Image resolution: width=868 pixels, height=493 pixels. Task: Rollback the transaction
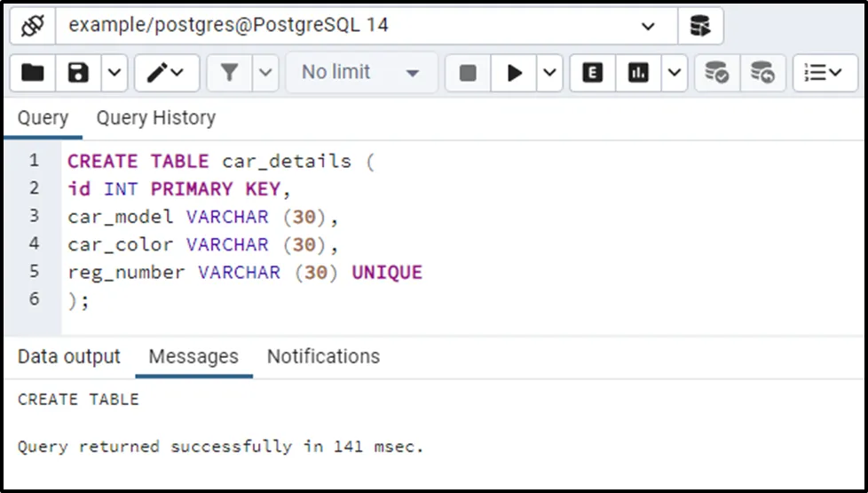(761, 73)
